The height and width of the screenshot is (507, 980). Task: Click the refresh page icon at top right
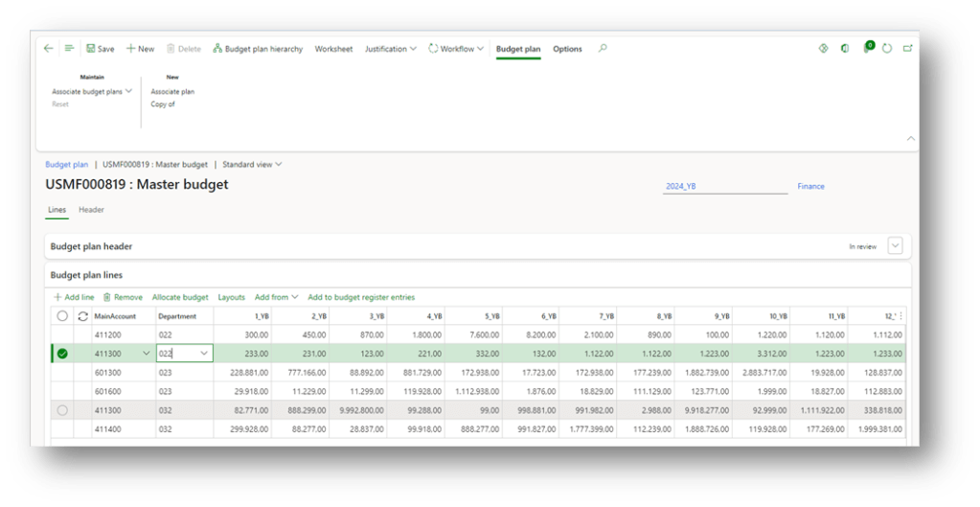(887, 49)
